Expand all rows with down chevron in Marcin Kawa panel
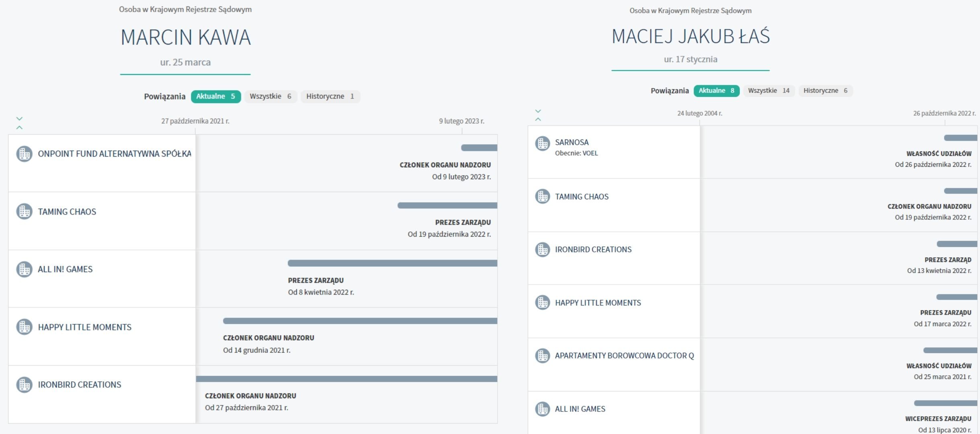This screenshot has height=434, width=980. tap(19, 119)
